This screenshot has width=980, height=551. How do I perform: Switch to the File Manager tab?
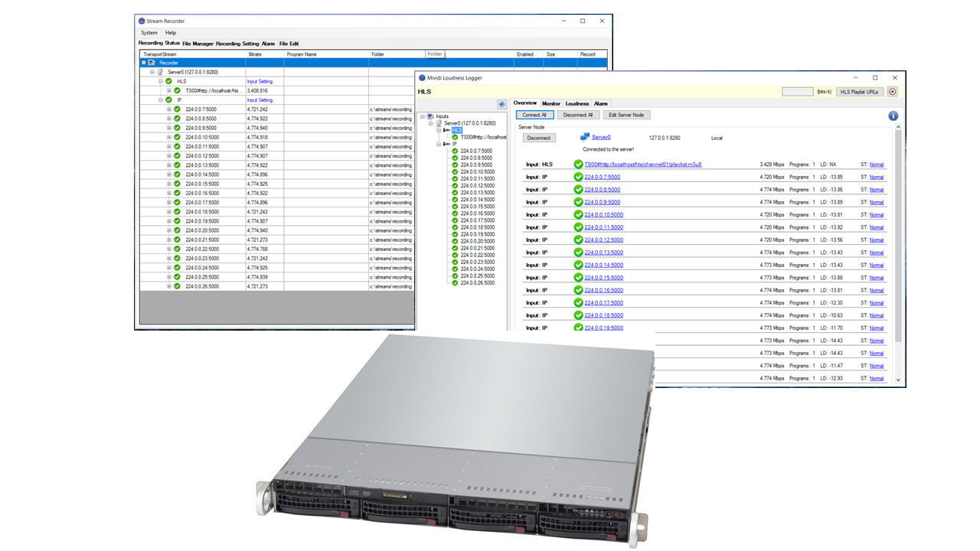click(x=198, y=44)
